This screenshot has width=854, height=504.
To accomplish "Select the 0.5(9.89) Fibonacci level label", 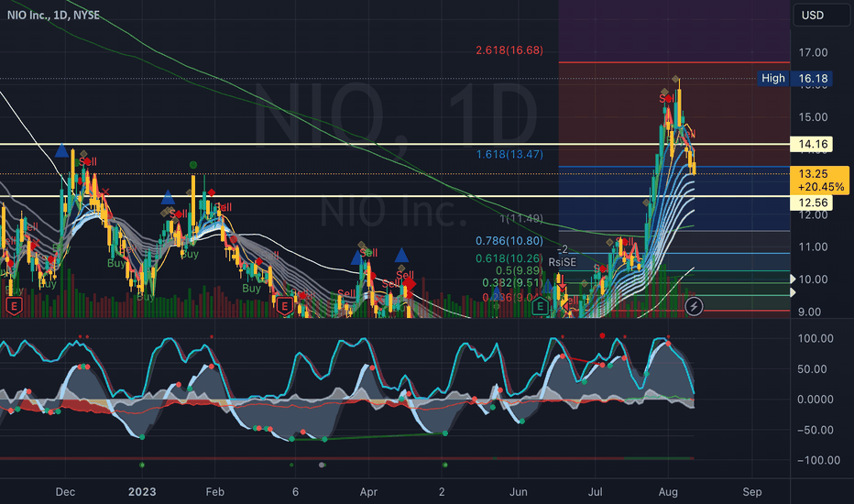I will (x=519, y=271).
